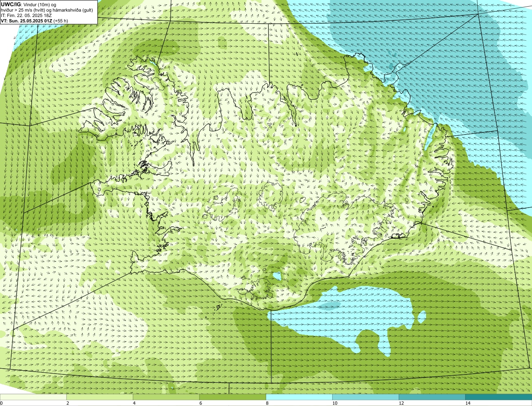Click the color bar segment between 2 and 4
This screenshot has width=532, height=406.
100,397
